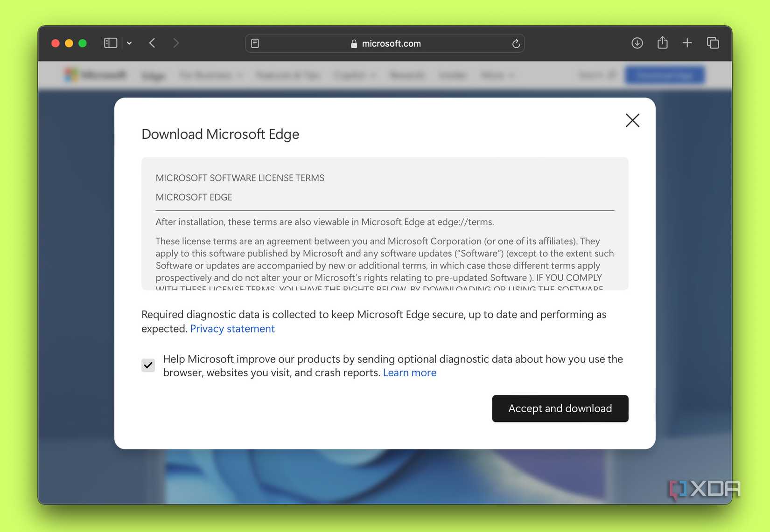
Task: Go forward to the next page
Action: pyautogui.click(x=176, y=43)
